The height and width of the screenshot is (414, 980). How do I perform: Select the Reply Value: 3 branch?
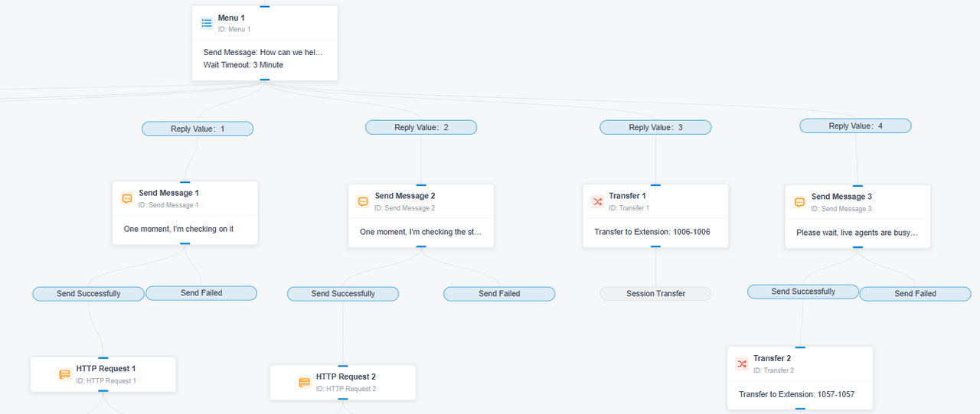click(655, 127)
